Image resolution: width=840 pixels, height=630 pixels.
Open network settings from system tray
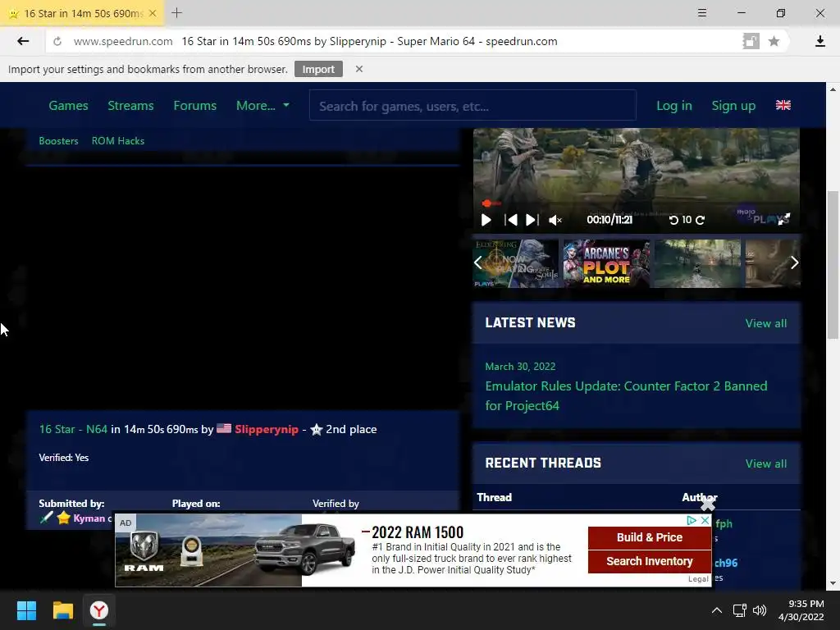click(x=739, y=610)
